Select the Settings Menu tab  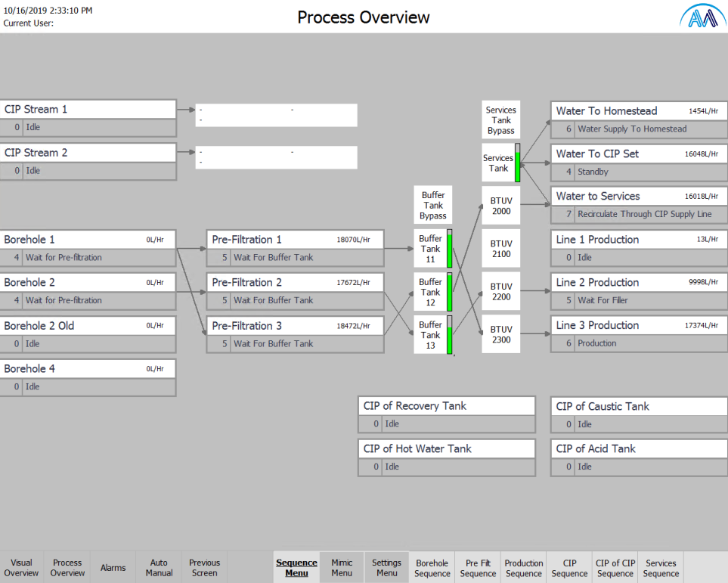(x=387, y=568)
